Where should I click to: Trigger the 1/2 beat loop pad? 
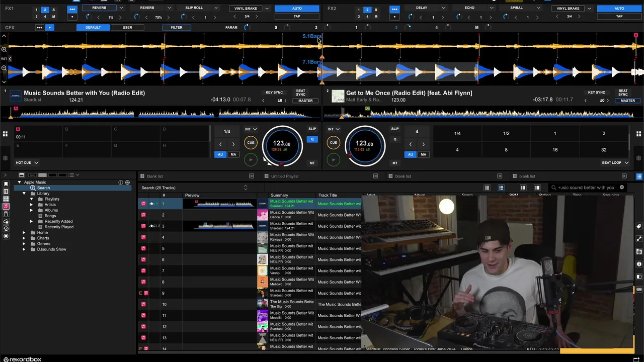506,134
